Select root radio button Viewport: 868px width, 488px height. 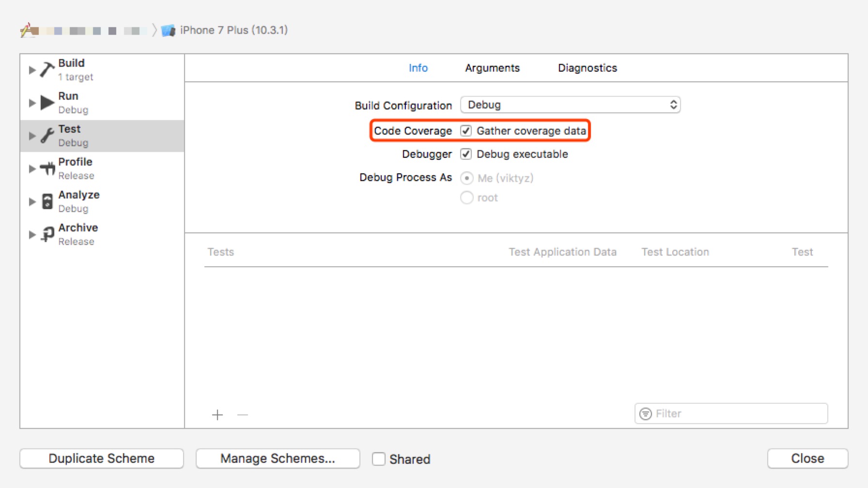[x=466, y=198]
